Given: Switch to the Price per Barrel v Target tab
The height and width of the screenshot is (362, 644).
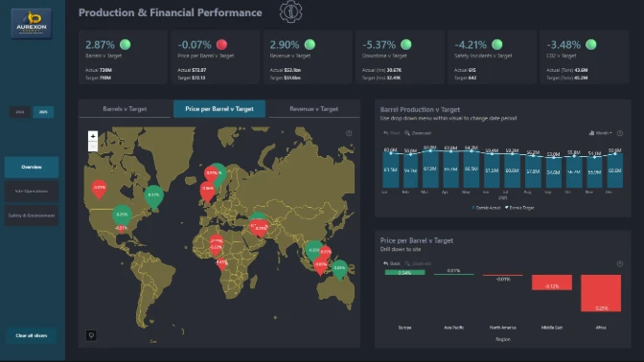Looking at the screenshot, I should point(219,109).
